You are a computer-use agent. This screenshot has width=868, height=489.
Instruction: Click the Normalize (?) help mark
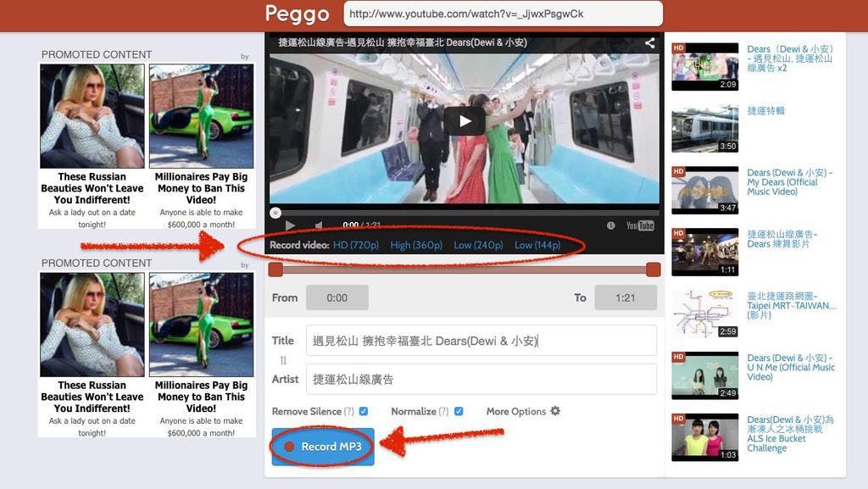tap(443, 411)
